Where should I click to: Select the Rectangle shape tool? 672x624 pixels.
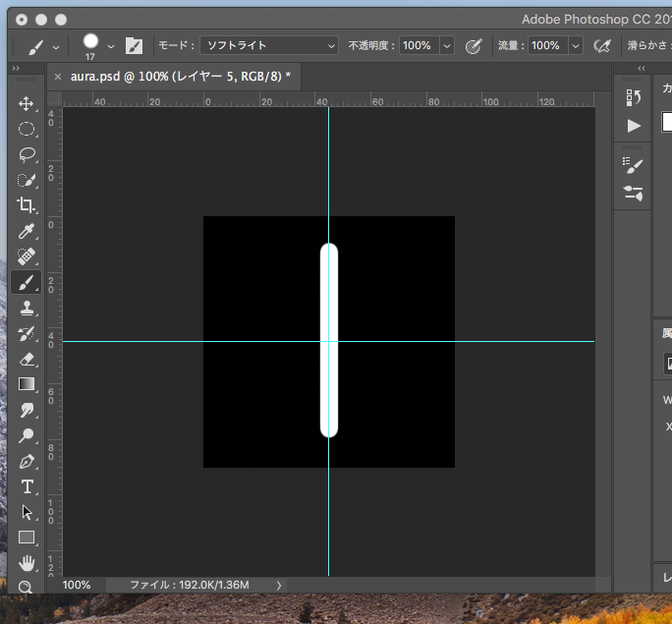[x=27, y=538]
